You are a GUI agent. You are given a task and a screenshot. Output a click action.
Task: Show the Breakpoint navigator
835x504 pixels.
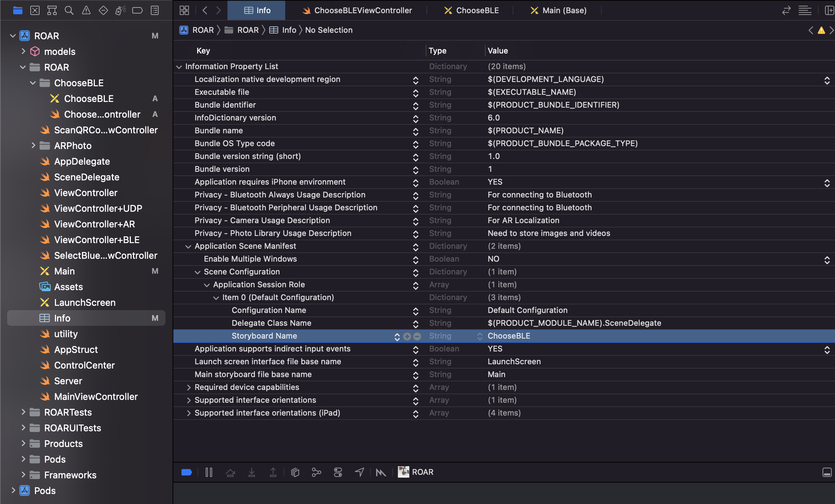[x=137, y=10]
